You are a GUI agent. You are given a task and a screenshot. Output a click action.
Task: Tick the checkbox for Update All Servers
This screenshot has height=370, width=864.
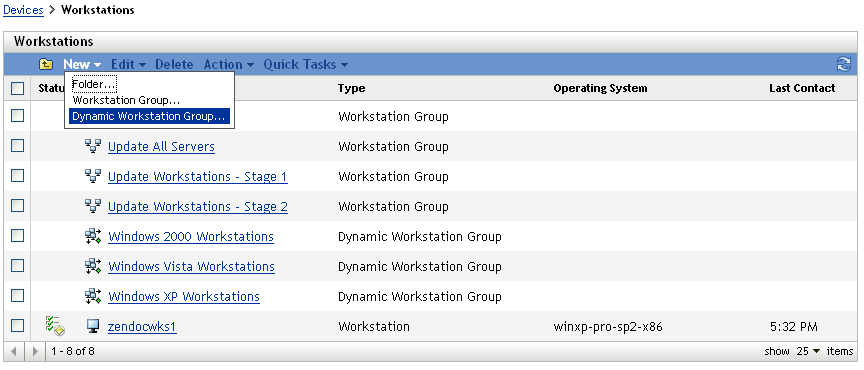18,146
